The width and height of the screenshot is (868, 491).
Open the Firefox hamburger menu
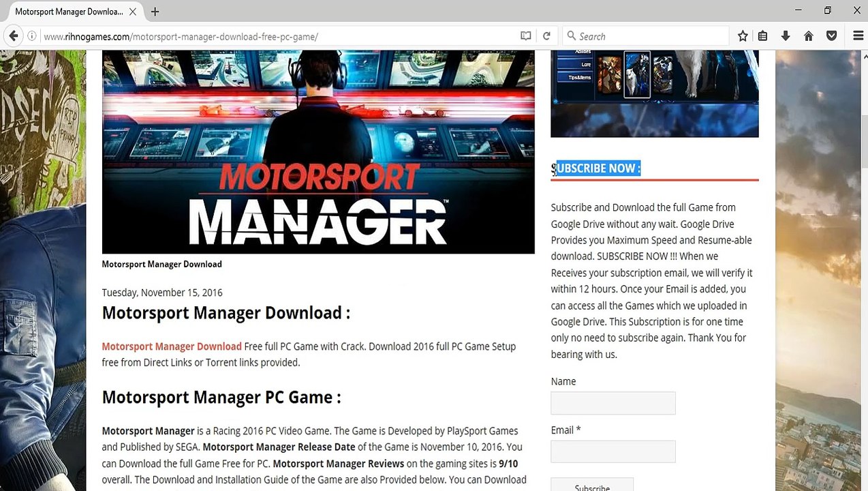[x=858, y=36]
